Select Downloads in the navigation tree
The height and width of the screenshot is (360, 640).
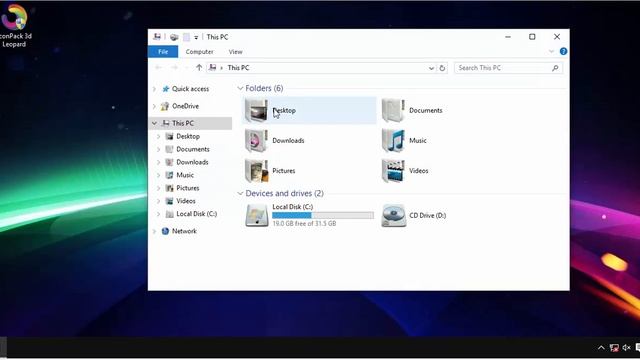pos(192,162)
